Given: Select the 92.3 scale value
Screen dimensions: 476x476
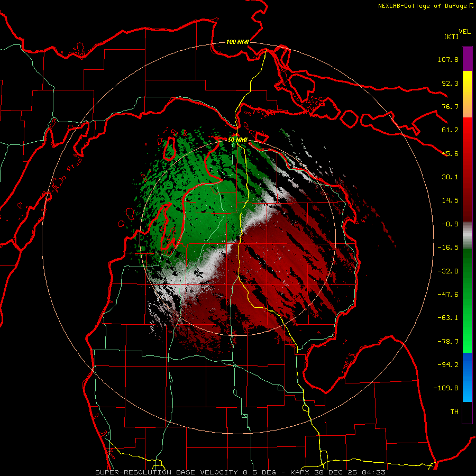Looking at the screenshot, I should (450, 83).
